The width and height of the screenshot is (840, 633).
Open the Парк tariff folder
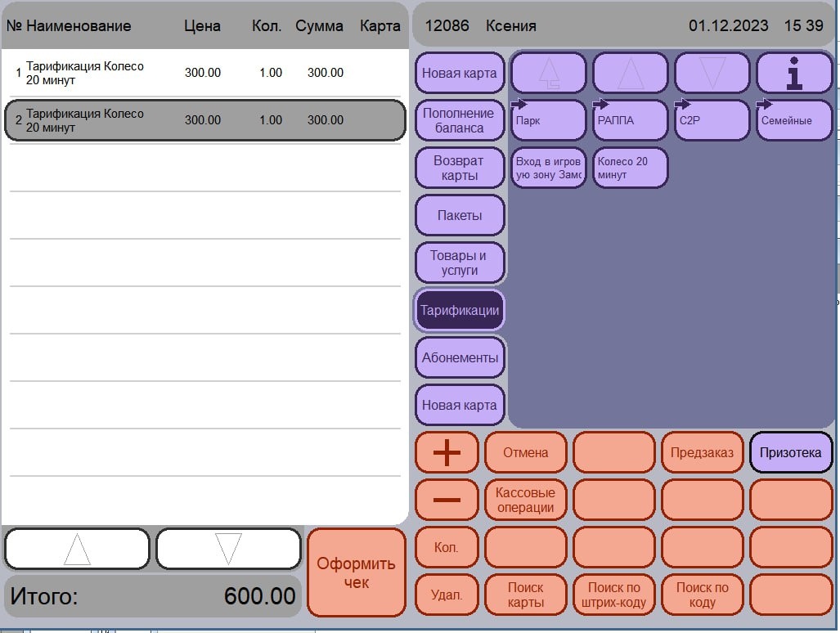point(549,120)
